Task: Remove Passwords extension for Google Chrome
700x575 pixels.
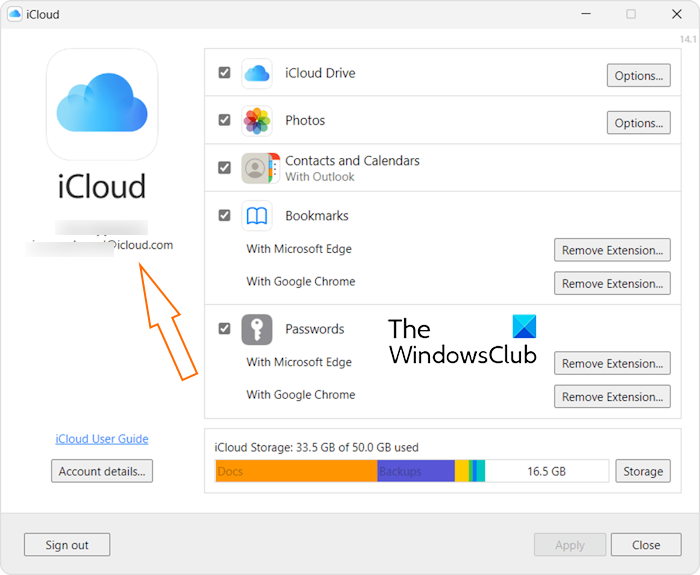Action: 612,396
